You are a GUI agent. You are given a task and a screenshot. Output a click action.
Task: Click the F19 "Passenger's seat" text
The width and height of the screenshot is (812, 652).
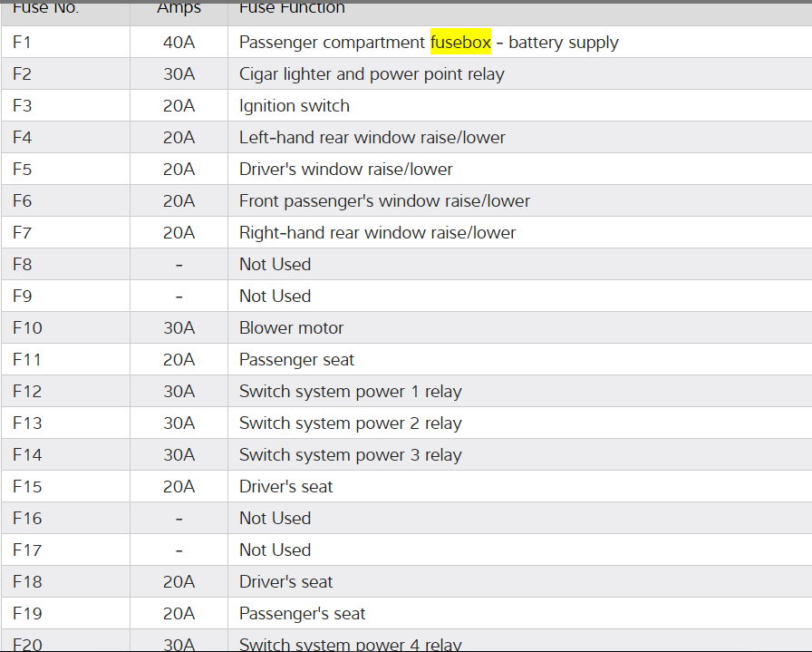302,614
